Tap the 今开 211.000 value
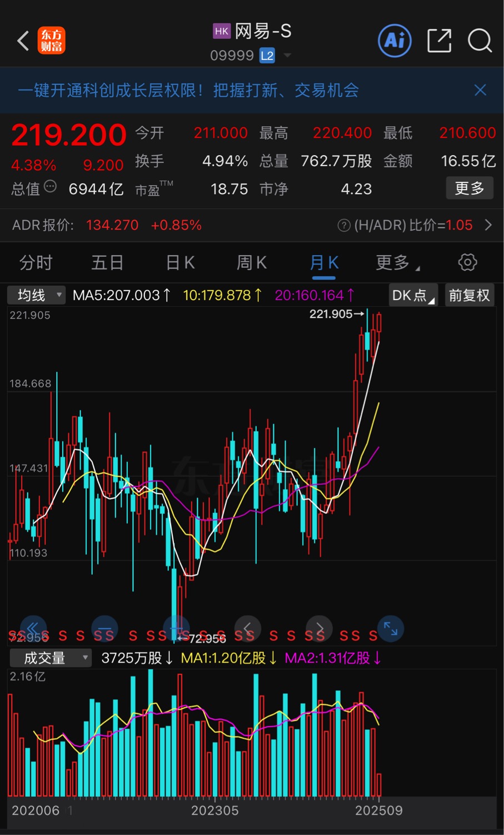504x835 pixels. pos(221,133)
